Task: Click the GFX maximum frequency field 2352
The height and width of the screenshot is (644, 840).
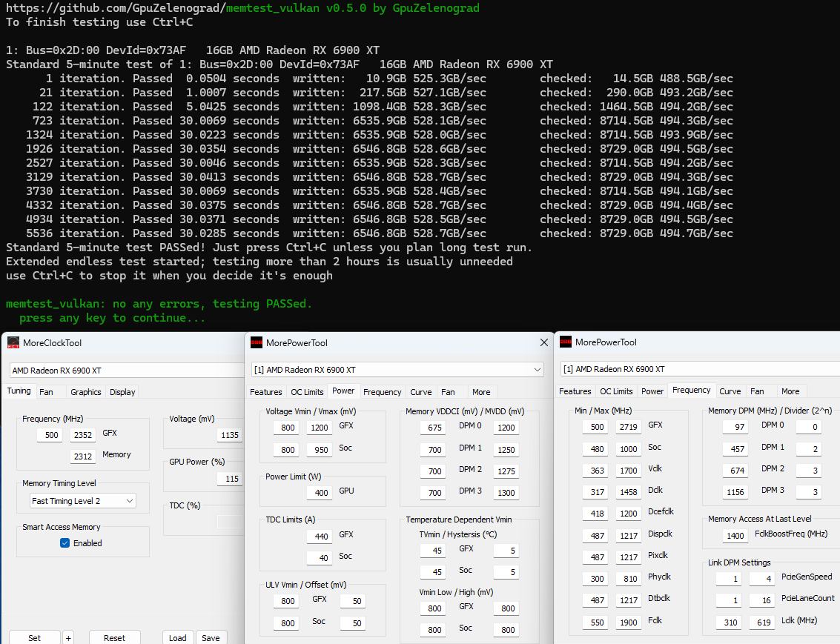Action: [x=83, y=435]
